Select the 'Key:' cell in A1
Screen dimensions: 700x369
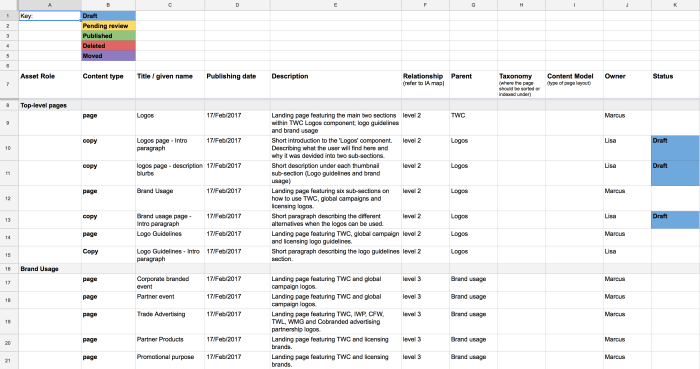[50, 16]
